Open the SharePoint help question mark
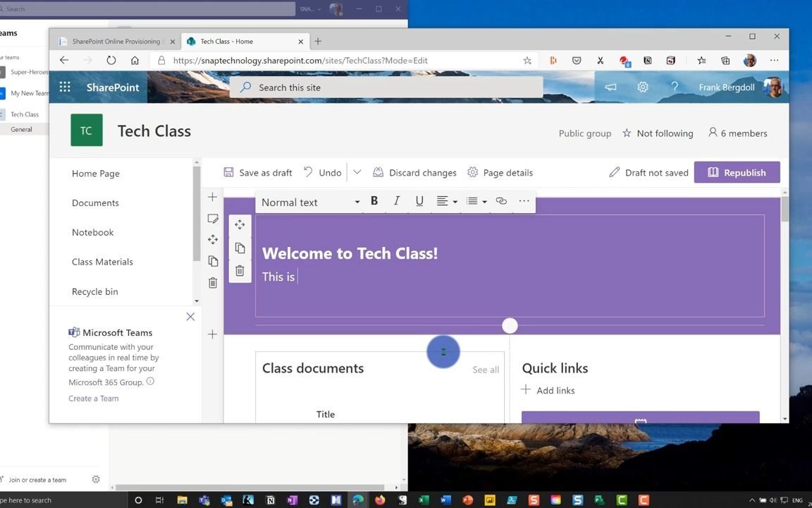Screen dimensions: 812x508 pos(675,87)
